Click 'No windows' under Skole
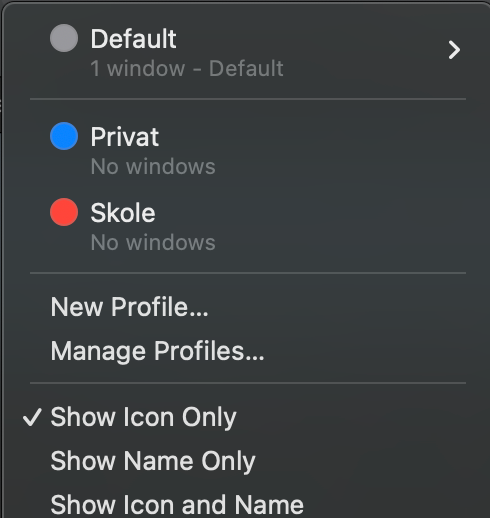490x518 pixels. [x=153, y=242]
